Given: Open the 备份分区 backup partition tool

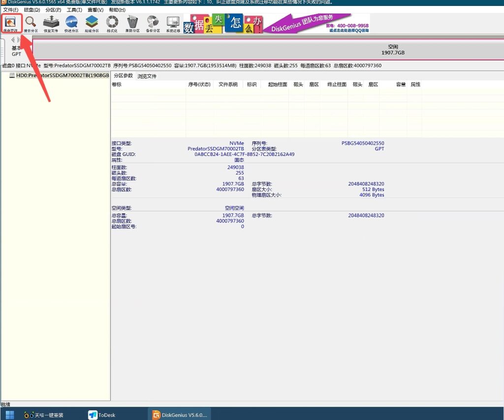Looking at the screenshot, I should [x=153, y=23].
